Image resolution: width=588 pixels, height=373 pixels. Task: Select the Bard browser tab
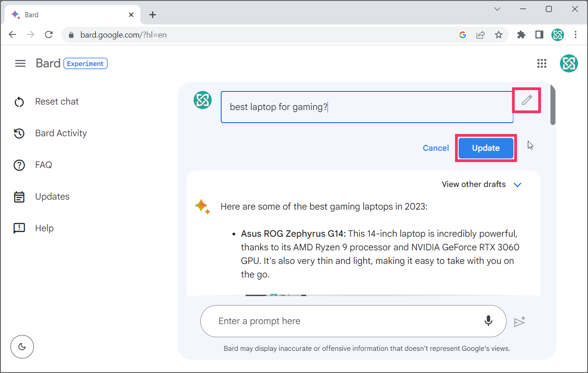pos(72,14)
